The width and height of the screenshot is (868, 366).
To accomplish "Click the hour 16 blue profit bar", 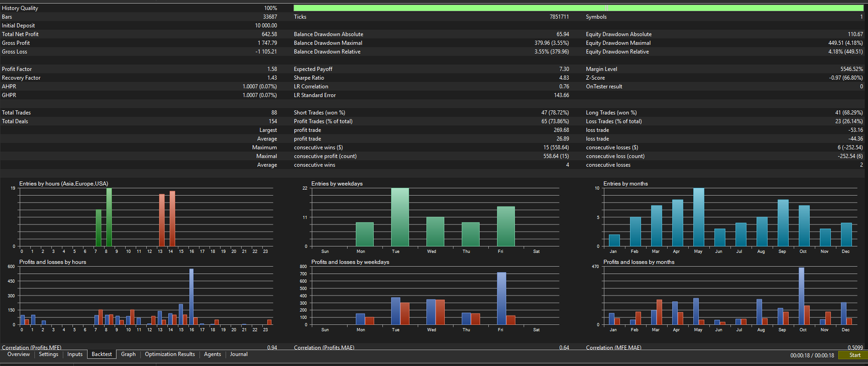I will [x=192, y=297].
